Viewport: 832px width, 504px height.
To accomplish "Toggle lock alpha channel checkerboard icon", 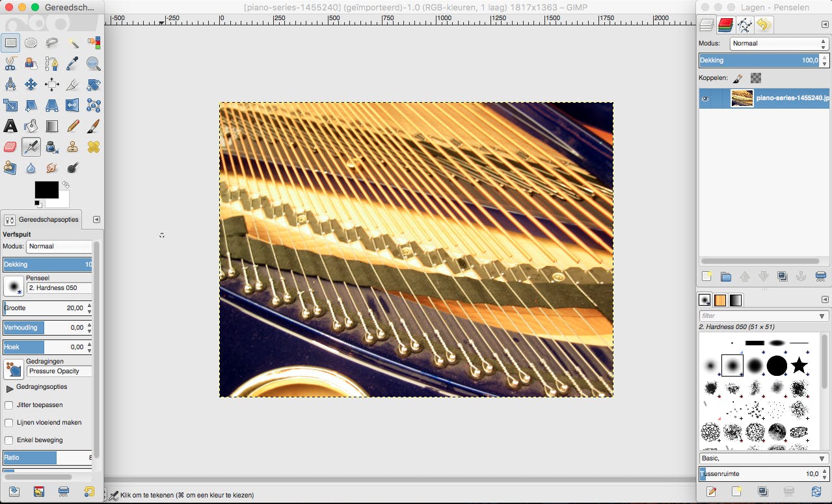I will pos(756,78).
